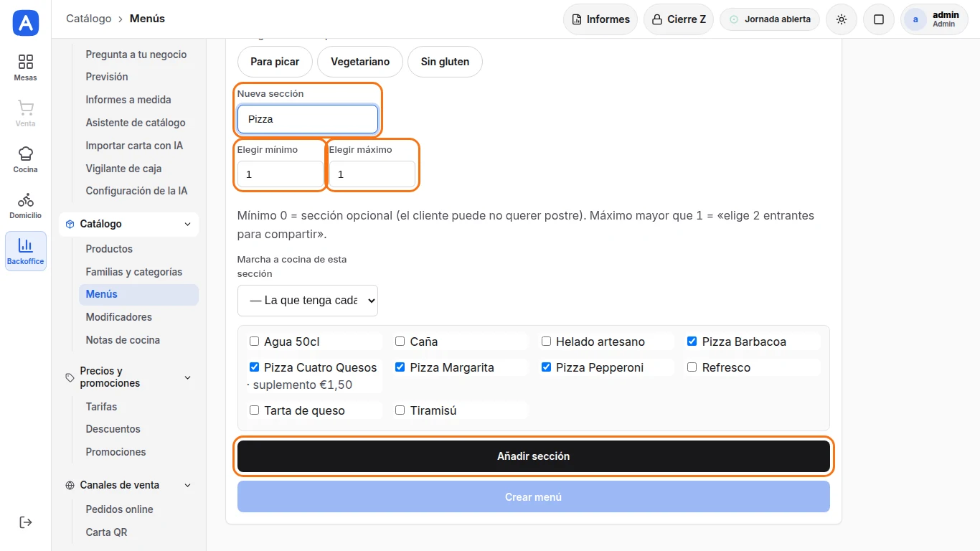Screen dimensions: 980x551
Task: Open Productos in the sidebar
Action: (x=138, y=249)
